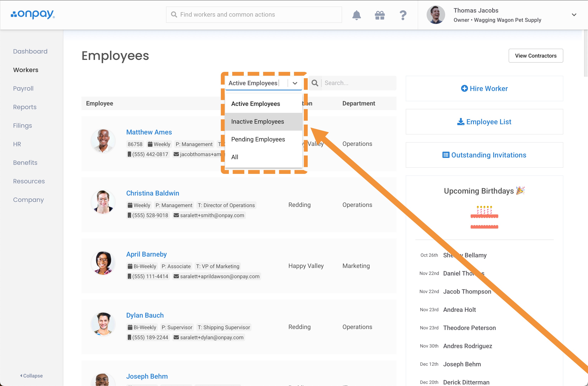
Task: Select the All filter option
Action: tap(235, 157)
